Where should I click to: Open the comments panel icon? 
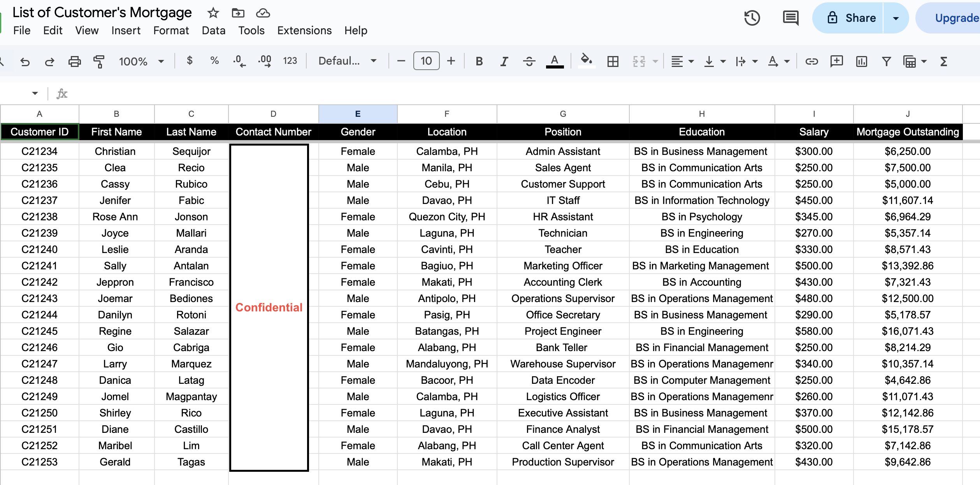(790, 18)
